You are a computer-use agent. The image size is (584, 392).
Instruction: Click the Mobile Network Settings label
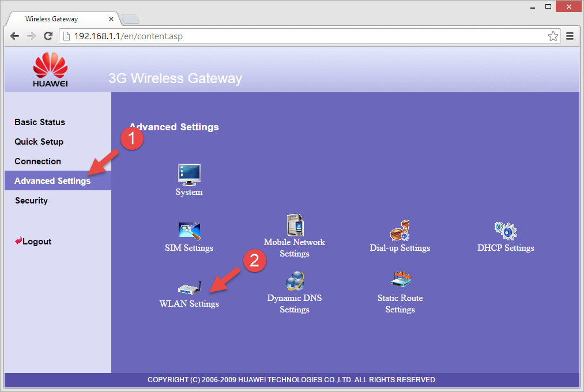[295, 248]
